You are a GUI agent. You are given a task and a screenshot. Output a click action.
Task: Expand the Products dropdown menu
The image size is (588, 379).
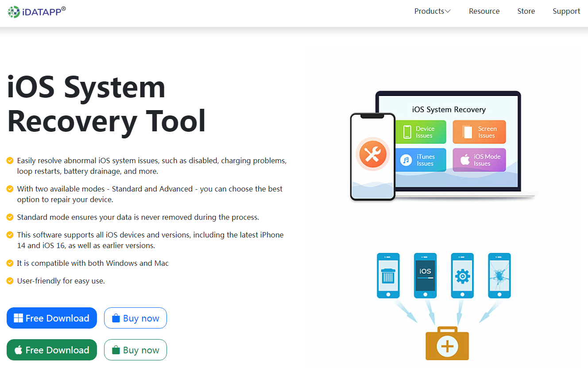[x=432, y=11]
